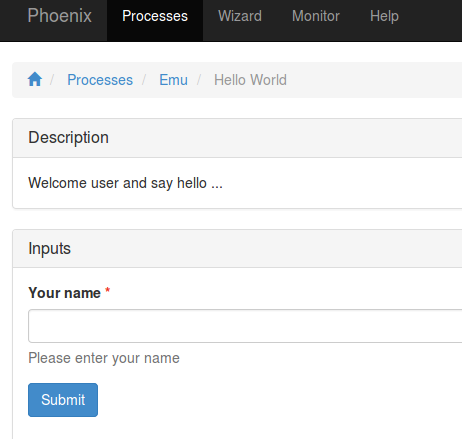Screen dimensions: 462x439
Task: Click the 'Welcome user and say hello' text
Action: click(125, 183)
